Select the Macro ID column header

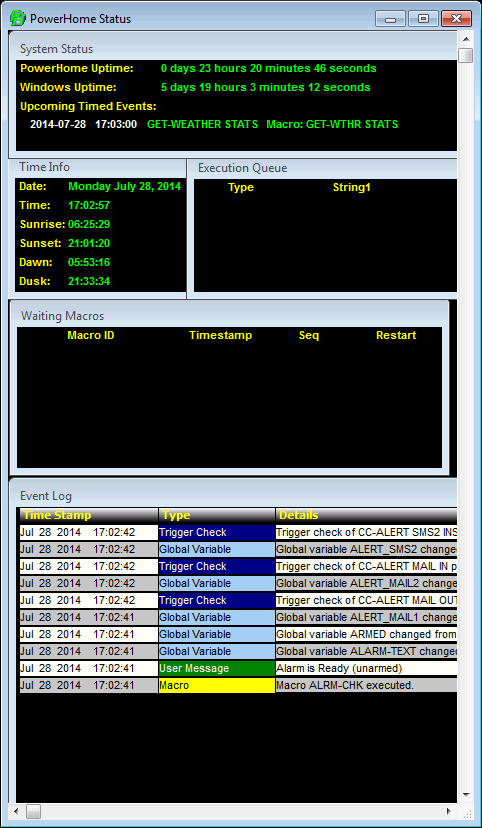click(x=91, y=335)
